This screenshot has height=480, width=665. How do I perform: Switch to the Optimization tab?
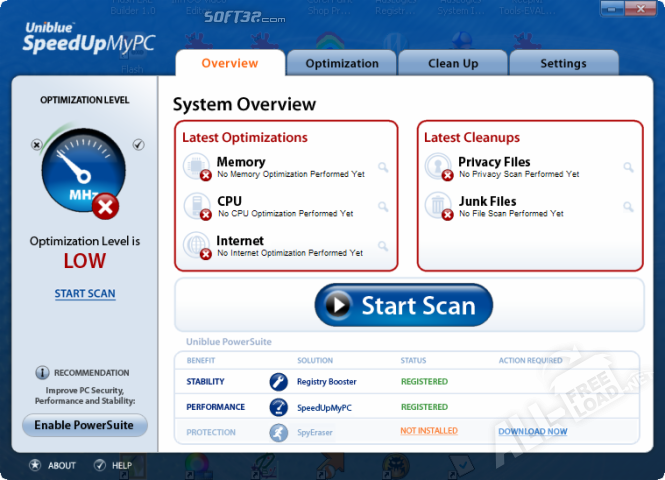[342, 63]
